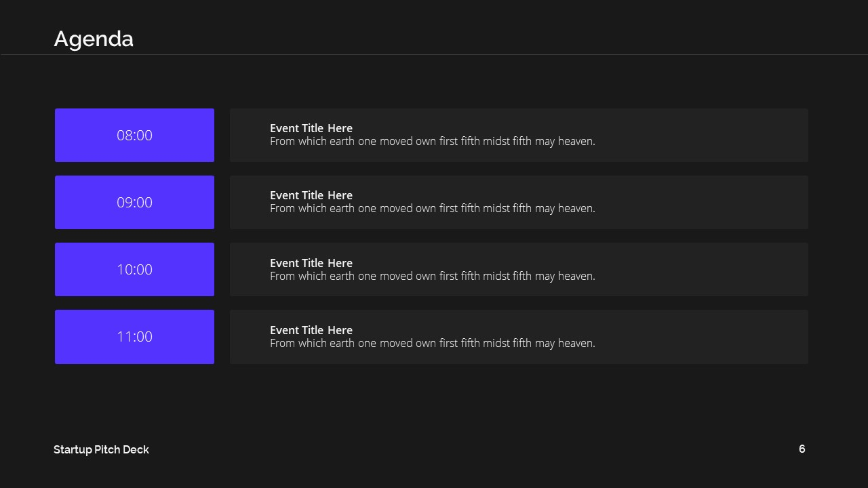Click the 09:00 time block

(x=134, y=202)
